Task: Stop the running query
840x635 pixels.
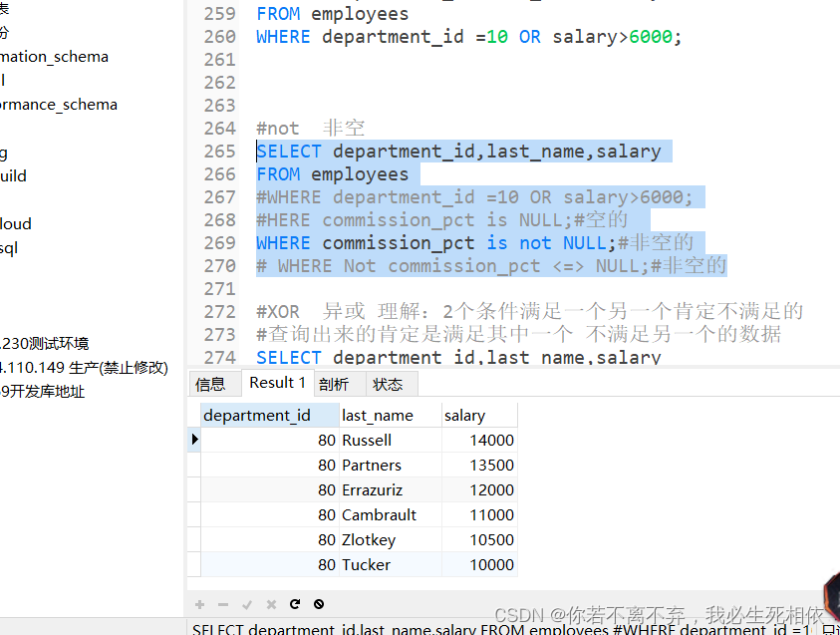Action: [319, 603]
